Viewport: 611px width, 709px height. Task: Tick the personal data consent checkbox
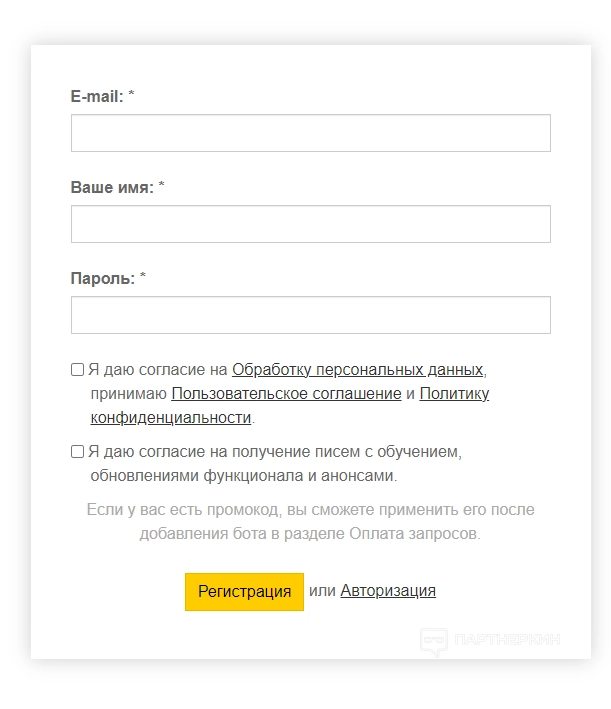[x=77, y=369]
